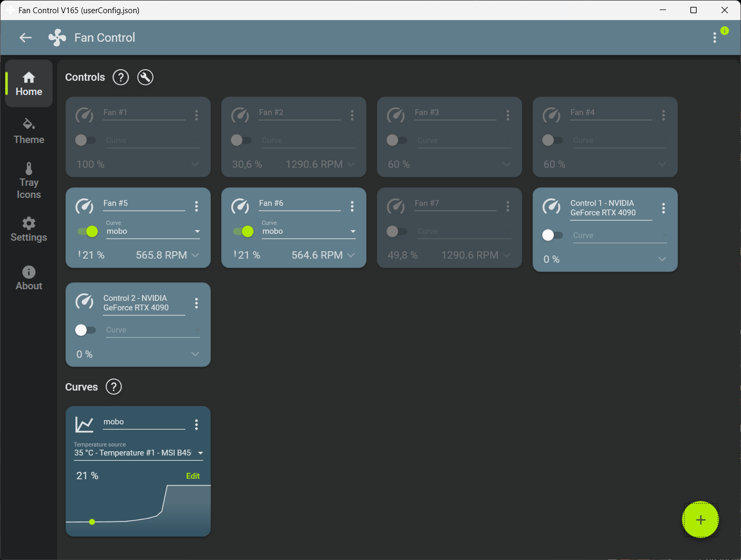Open the three-dot menu of Fan #1
This screenshot has width=741, height=560.
[x=196, y=115]
